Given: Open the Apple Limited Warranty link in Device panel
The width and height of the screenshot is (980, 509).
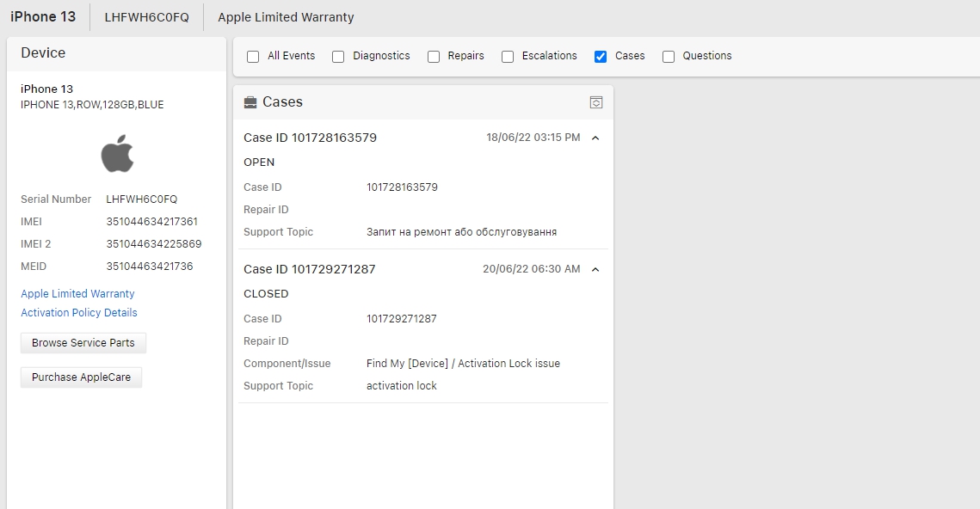Looking at the screenshot, I should click(77, 293).
